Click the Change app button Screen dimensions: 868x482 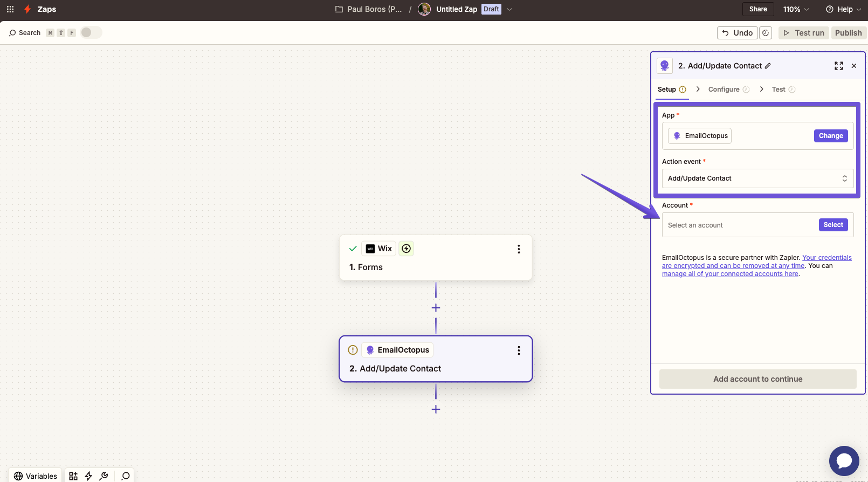tap(831, 136)
